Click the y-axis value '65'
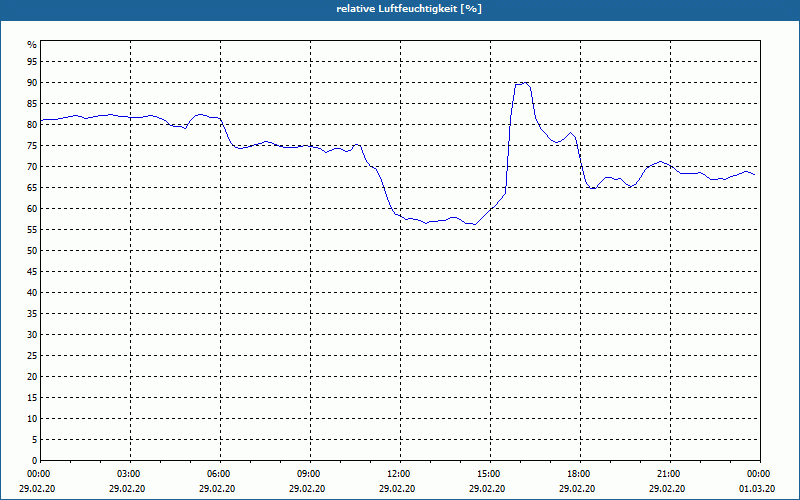 point(32,188)
